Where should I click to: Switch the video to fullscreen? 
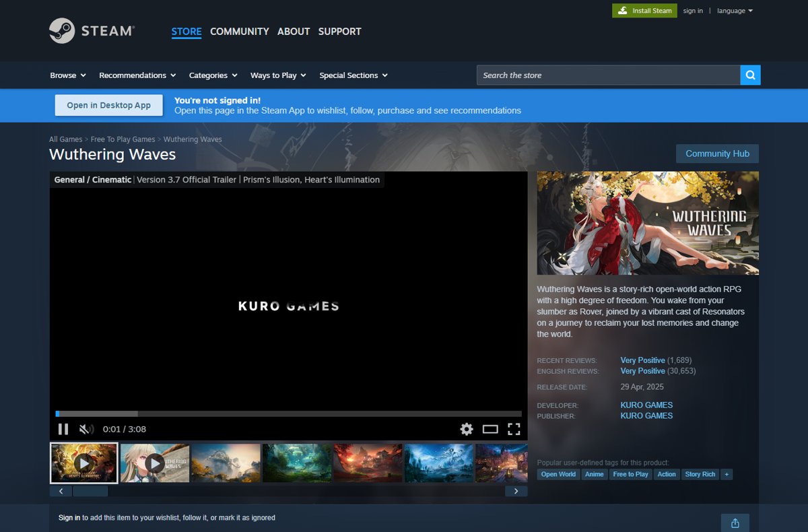click(x=514, y=429)
